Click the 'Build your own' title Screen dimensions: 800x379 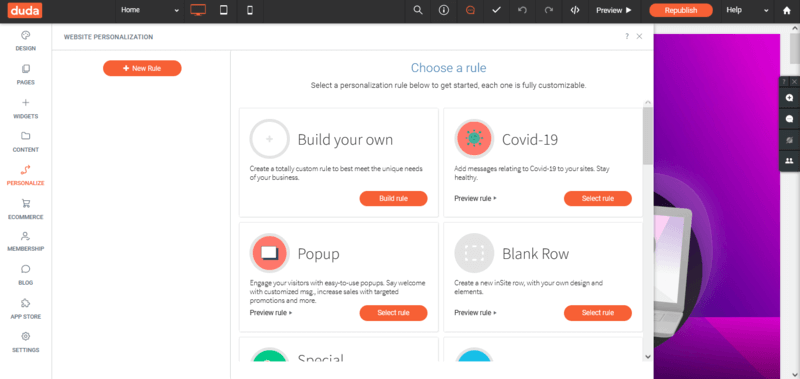[x=345, y=140]
